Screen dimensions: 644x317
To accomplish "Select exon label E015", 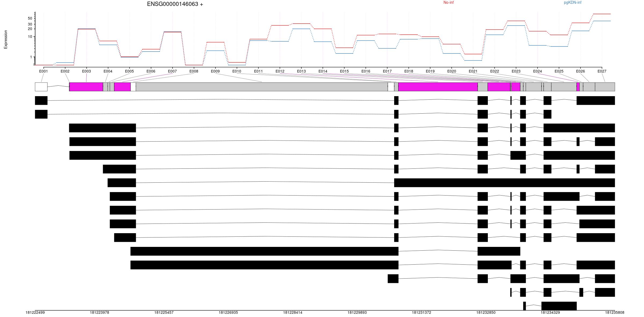I will click(x=344, y=71).
